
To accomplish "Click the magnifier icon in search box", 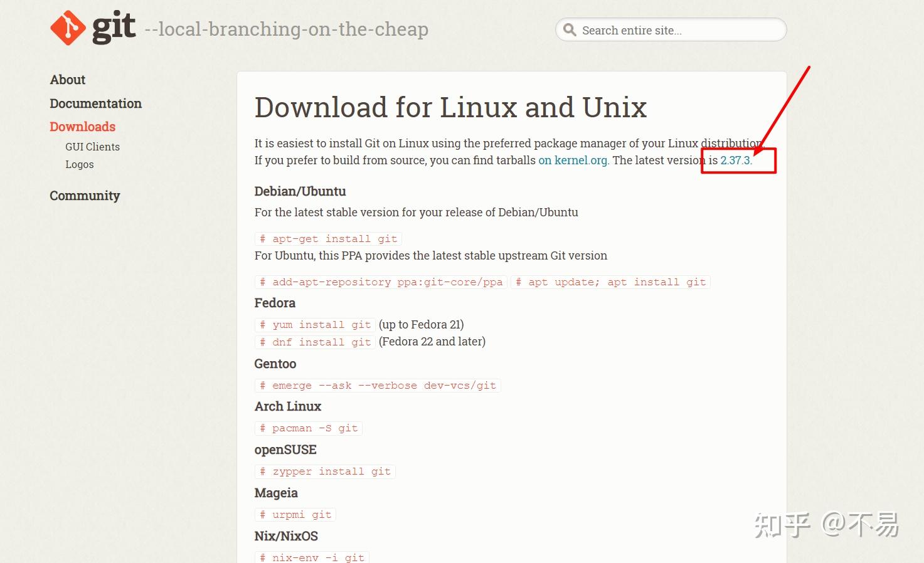I will pos(570,29).
